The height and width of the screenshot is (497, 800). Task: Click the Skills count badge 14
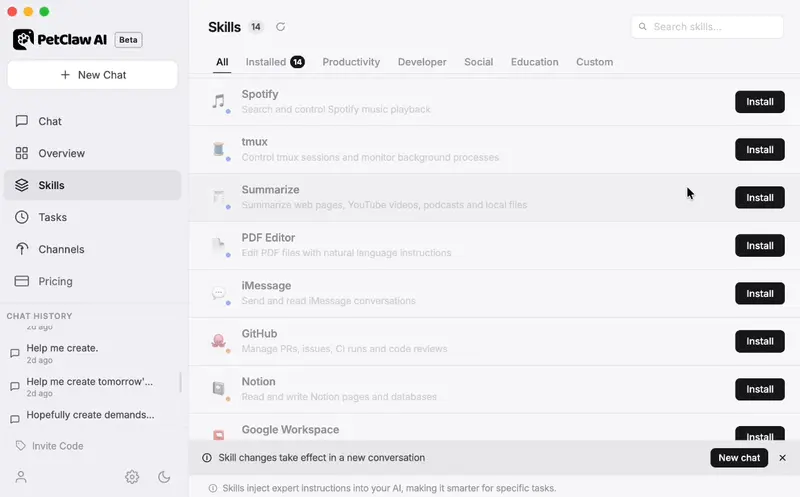click(x=256, y=27)
